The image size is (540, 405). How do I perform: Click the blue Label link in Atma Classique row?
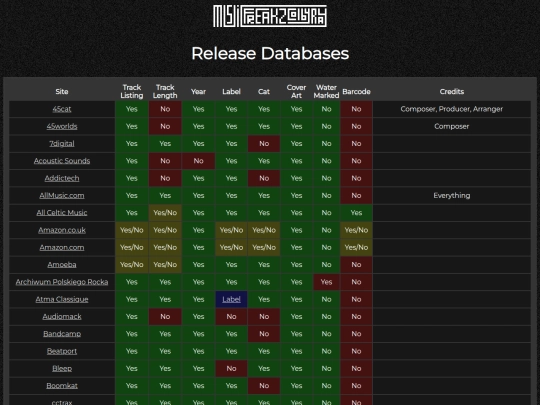[231, 299]
